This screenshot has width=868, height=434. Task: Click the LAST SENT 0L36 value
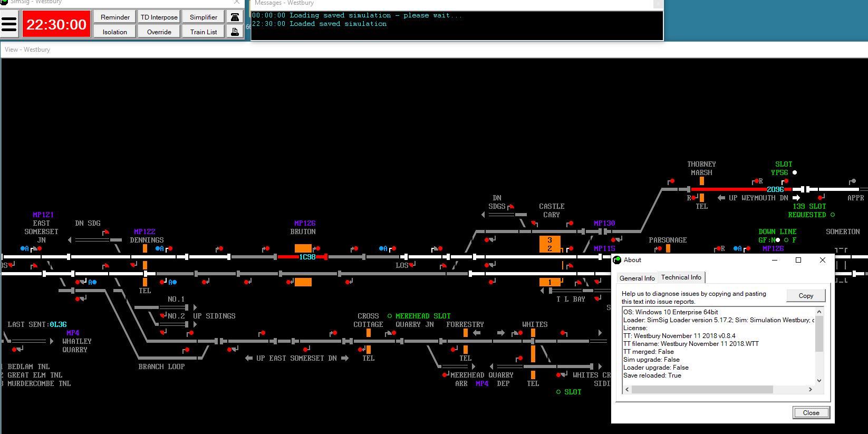pyautogui.click(x=58, y=324)
